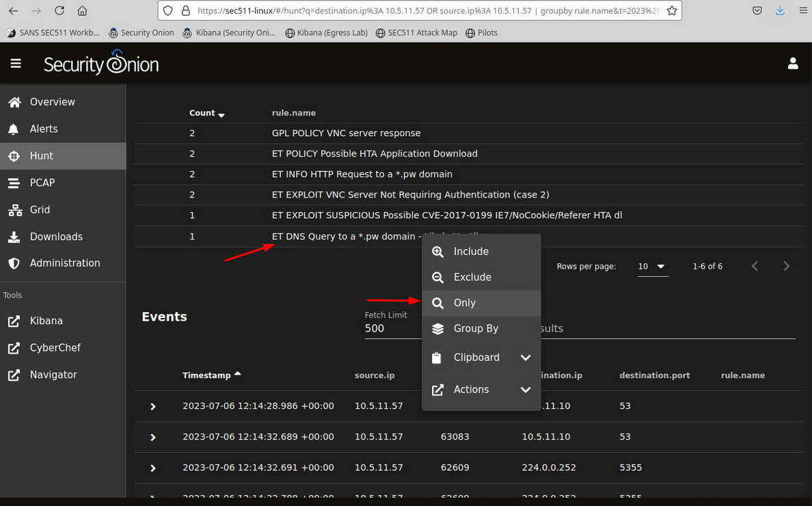Go to the PCAP section
This screenshot has height=506, width=812.
click(x=42, y=183)
